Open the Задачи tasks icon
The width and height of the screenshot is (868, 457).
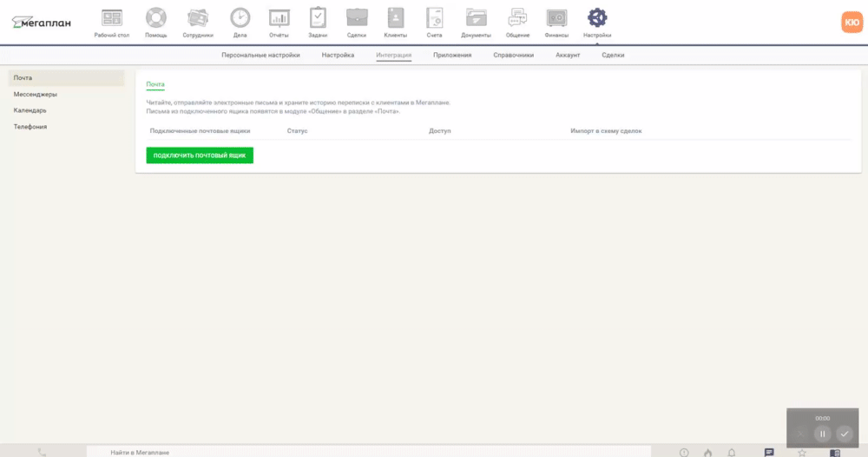tap(319, 19)
